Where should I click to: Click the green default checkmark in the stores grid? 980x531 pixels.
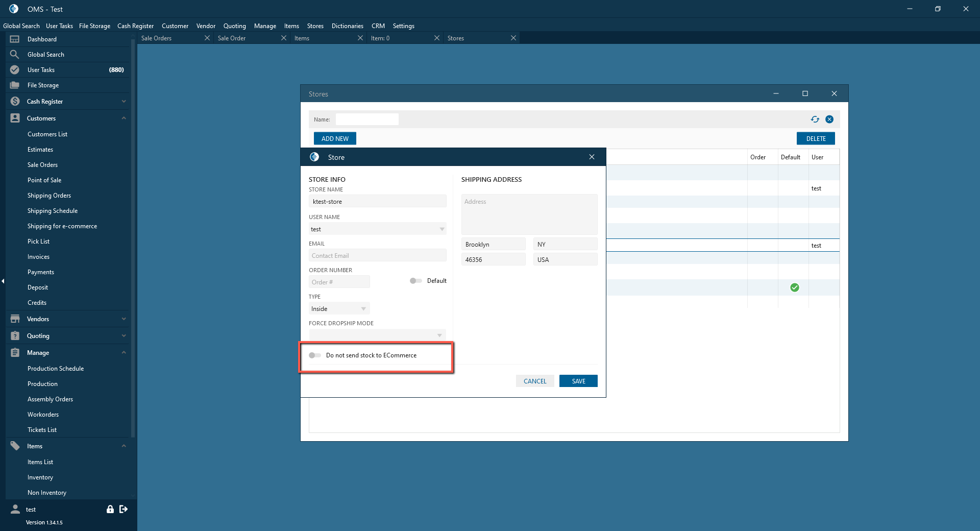pos(795,287)
